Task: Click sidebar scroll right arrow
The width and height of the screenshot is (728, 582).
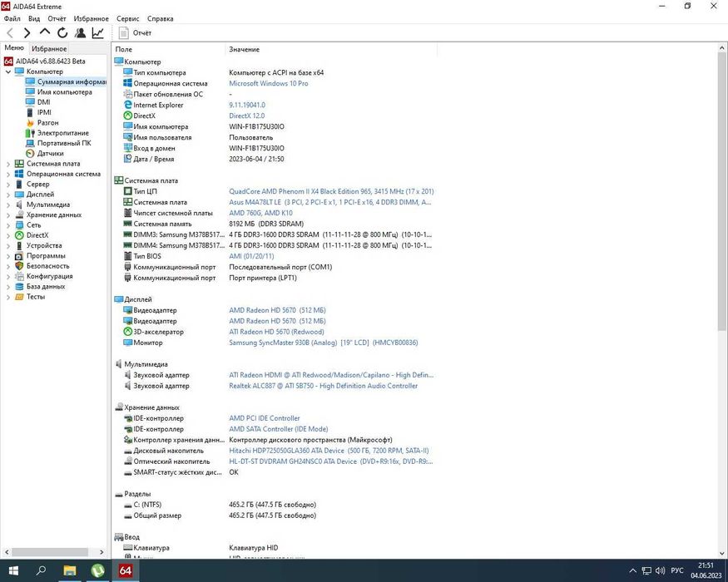Action: pos(102,552)
